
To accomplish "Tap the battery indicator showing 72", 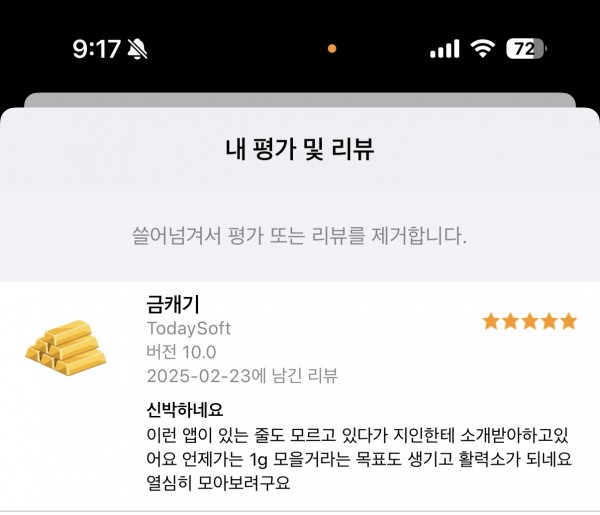I will 527,49.
